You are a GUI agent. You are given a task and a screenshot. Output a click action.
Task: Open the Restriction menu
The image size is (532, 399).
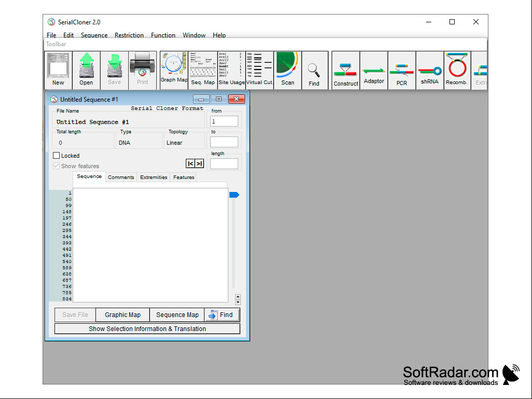[129, 35]
